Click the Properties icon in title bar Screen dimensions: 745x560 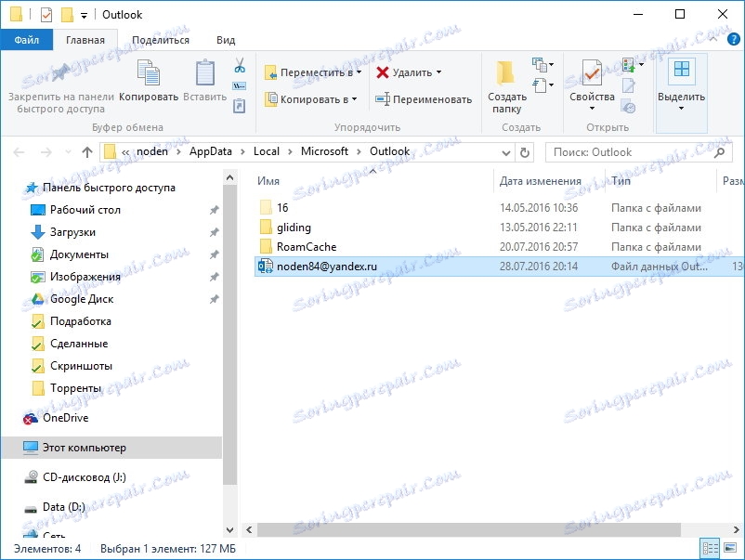(46, 15)
